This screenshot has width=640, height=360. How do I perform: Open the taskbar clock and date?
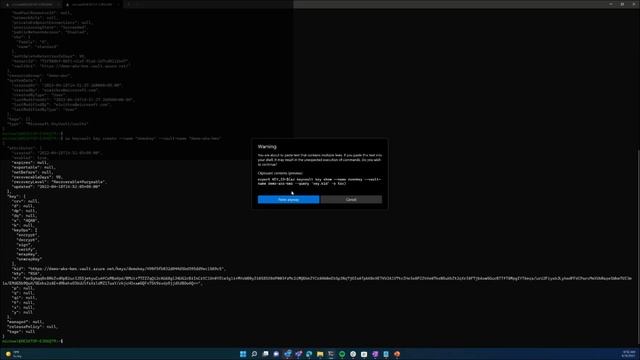click(x=629, y=354)
